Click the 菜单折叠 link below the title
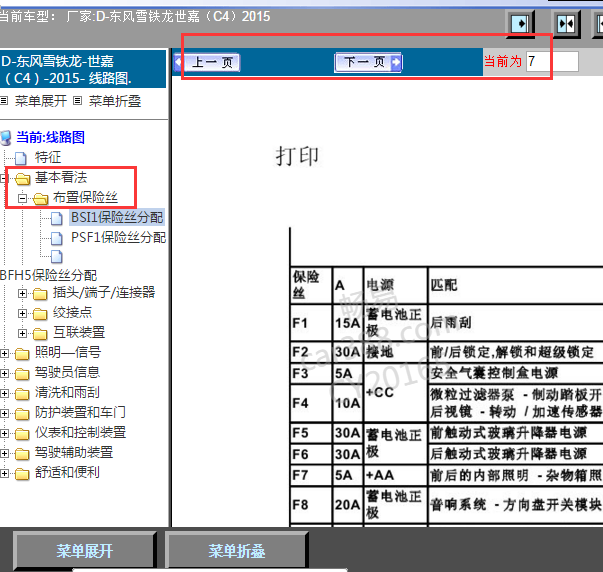The width and height of the screenshot is (603, 572). 115,101
